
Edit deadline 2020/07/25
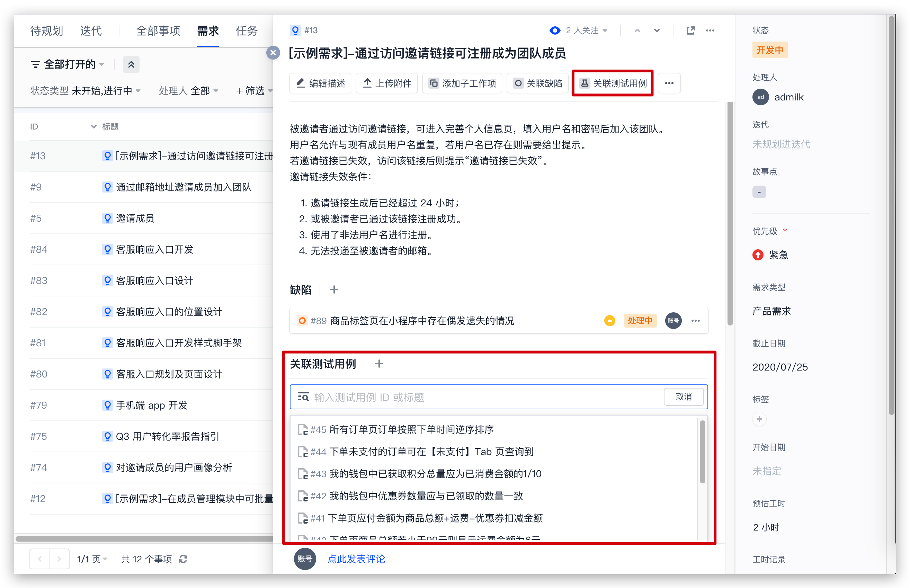(780, 367)
